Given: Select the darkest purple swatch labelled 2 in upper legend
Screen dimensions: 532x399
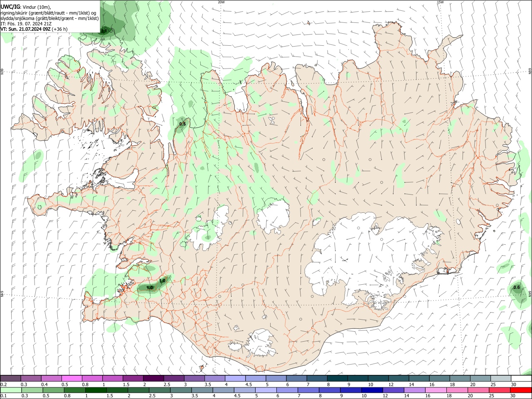Looking at the screenshot, I should 153,379.
